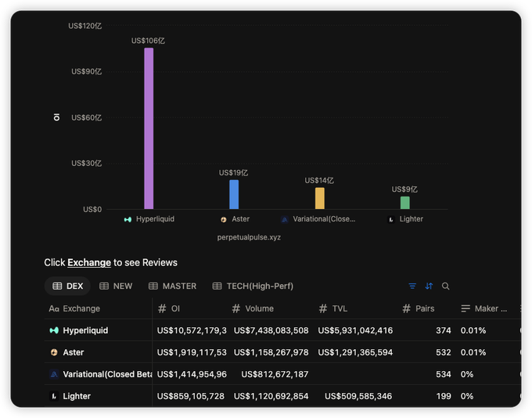Click the purple Hyperliquid bar
532x418 pixels.
click(149, 128)
